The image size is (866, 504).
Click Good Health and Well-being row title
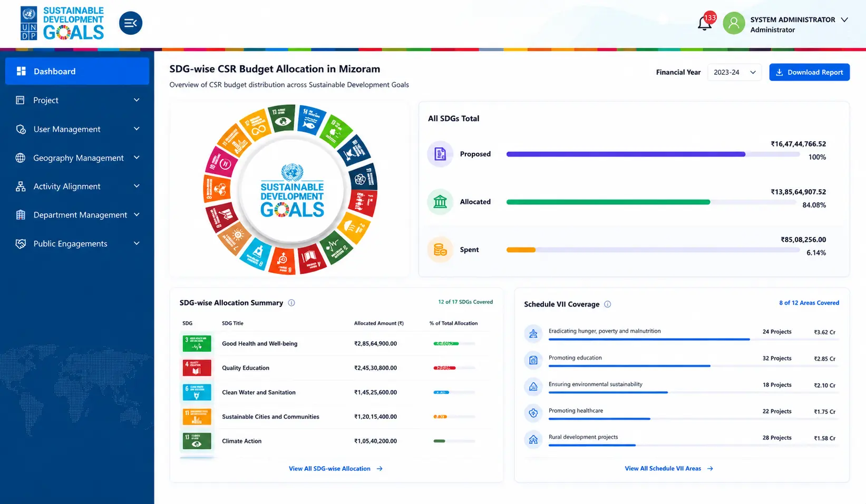259,343
